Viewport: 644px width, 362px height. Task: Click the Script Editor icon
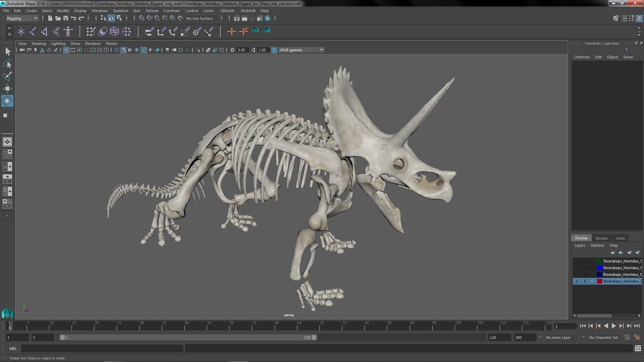(x=638, y=349)
